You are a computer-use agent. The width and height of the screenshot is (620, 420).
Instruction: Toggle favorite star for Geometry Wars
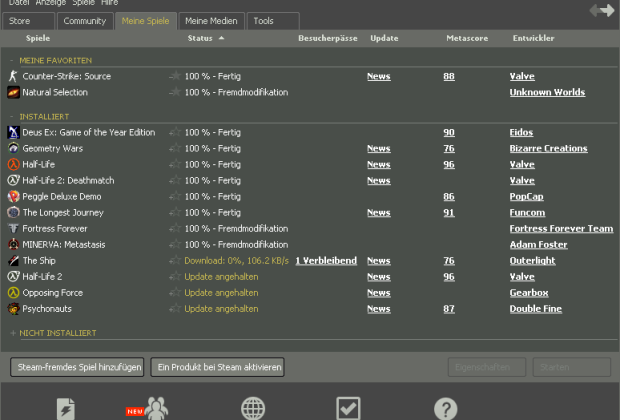click(x=175, y=148)
